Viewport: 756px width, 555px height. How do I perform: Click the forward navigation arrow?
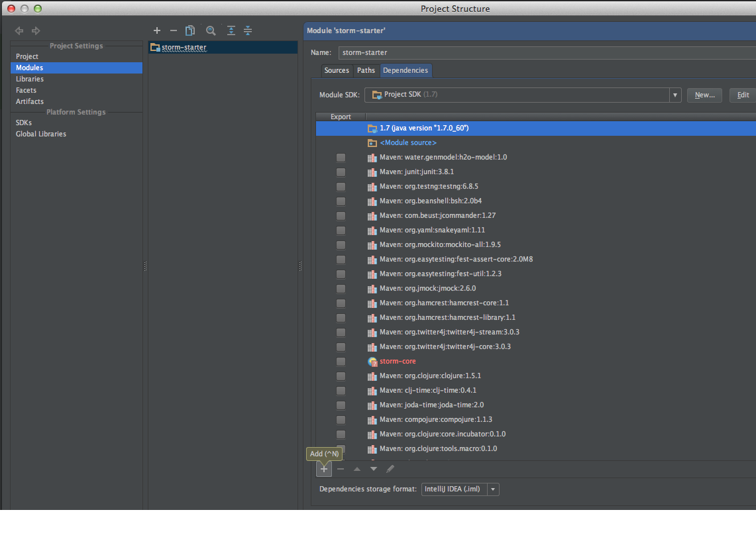(x=36, y=31)
